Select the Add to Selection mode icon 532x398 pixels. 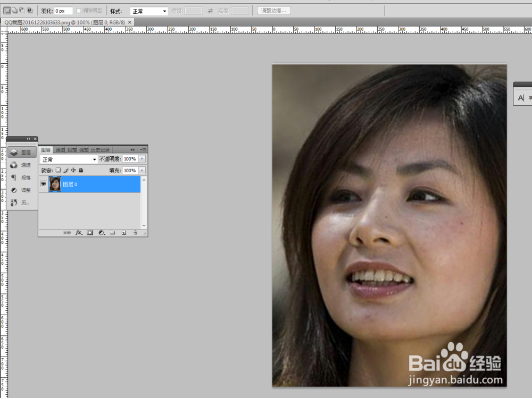pyautogui.click(x=14, y=11)
